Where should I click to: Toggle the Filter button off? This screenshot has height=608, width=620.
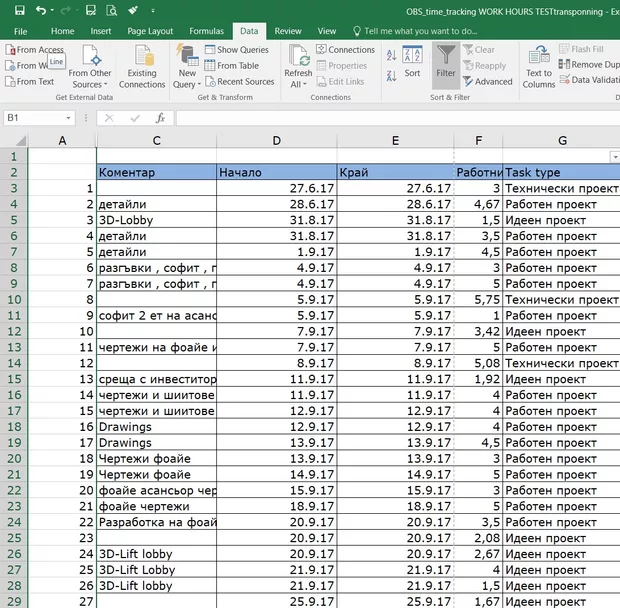pos(445,62)
